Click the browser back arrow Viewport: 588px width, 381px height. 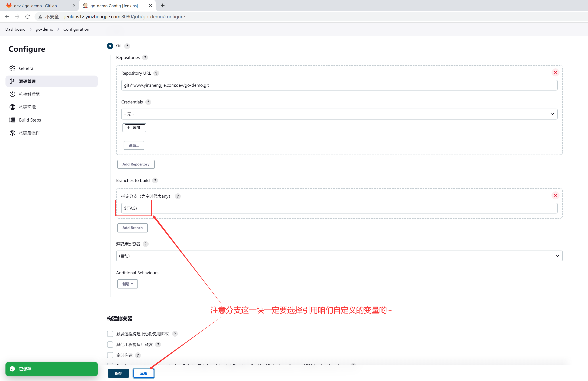click(x=7, y=17)
